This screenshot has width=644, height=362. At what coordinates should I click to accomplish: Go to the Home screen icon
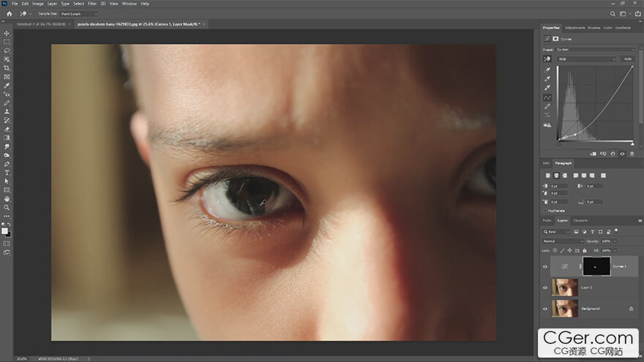coord(9,14)
